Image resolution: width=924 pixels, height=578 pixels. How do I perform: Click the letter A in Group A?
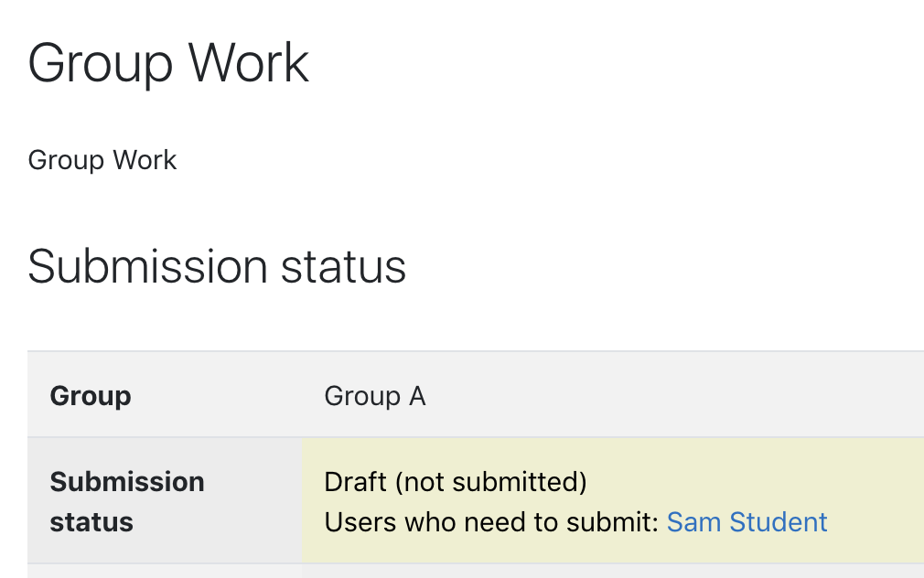tap(417, 396)
